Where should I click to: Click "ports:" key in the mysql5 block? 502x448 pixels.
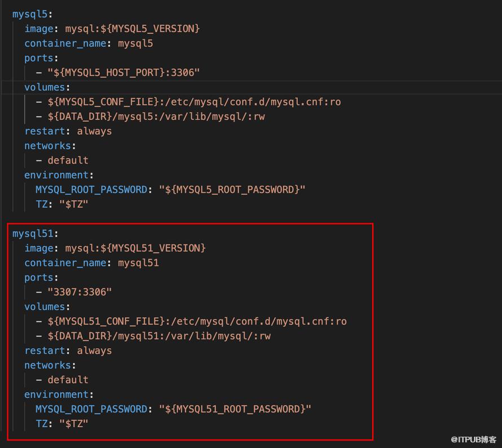coord(41,58)
